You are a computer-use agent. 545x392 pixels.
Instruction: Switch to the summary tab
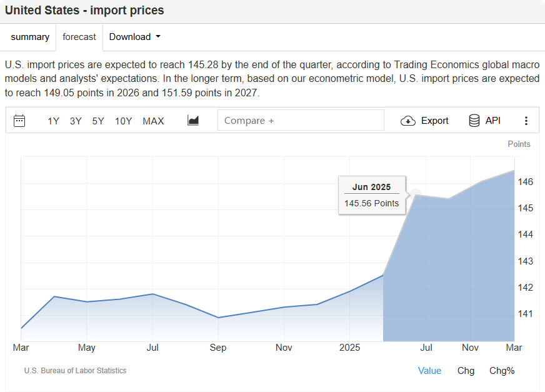[30, 37]
